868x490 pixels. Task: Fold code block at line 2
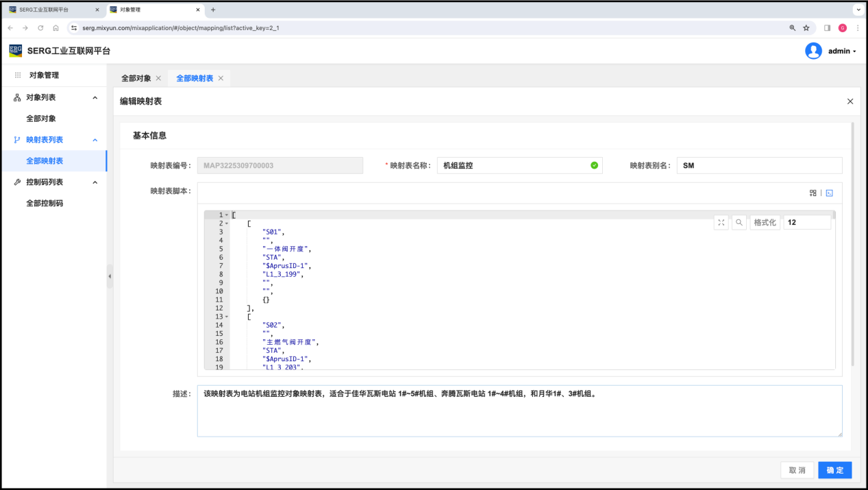(227, 224)
